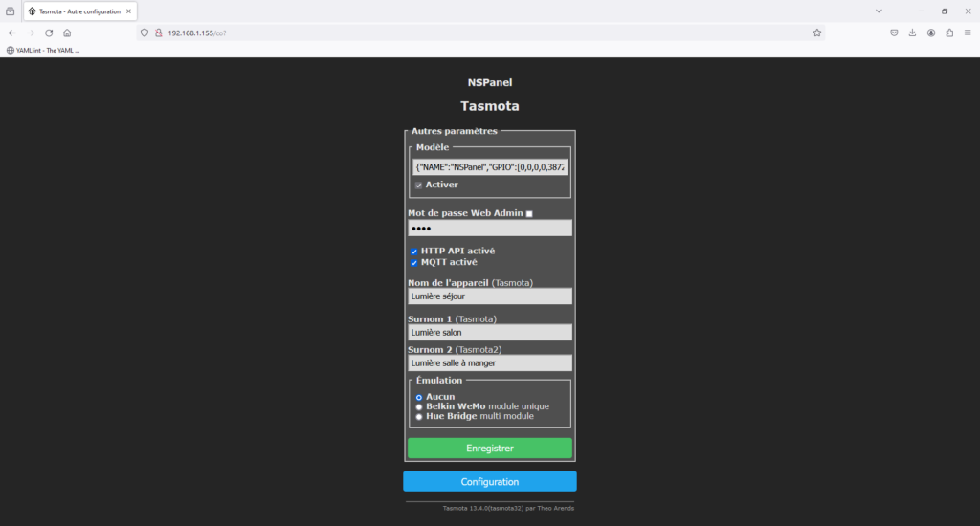Open the browser downloads panel
The width and height of the screenshot is (980, 526).
click(912, 33)
